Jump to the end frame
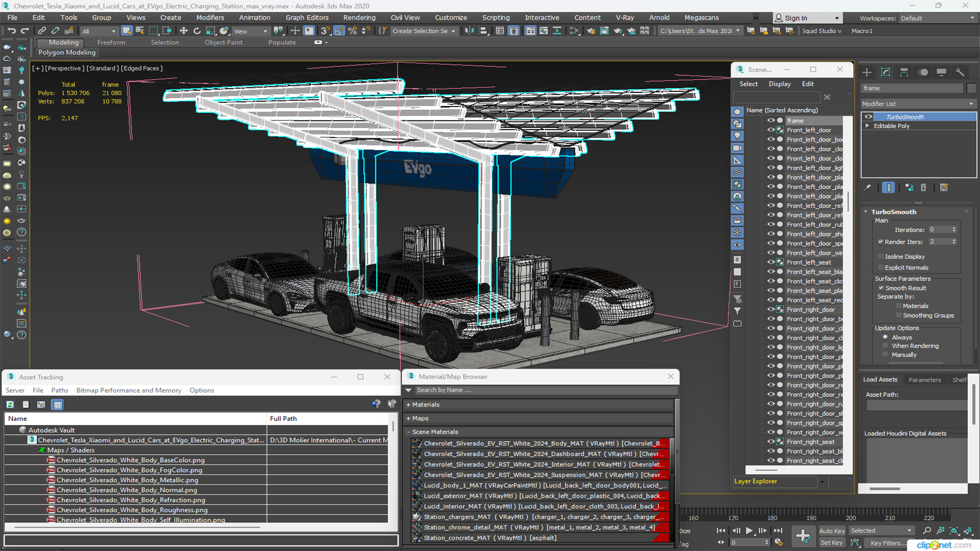The width and height of the screenshot is (980, 551). click(x=778, y=531)
